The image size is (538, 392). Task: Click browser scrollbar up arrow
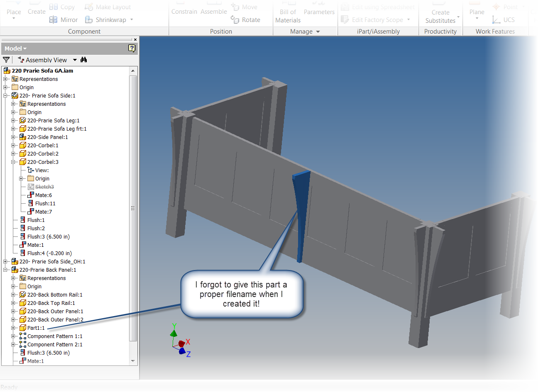[x=133, y=71]
